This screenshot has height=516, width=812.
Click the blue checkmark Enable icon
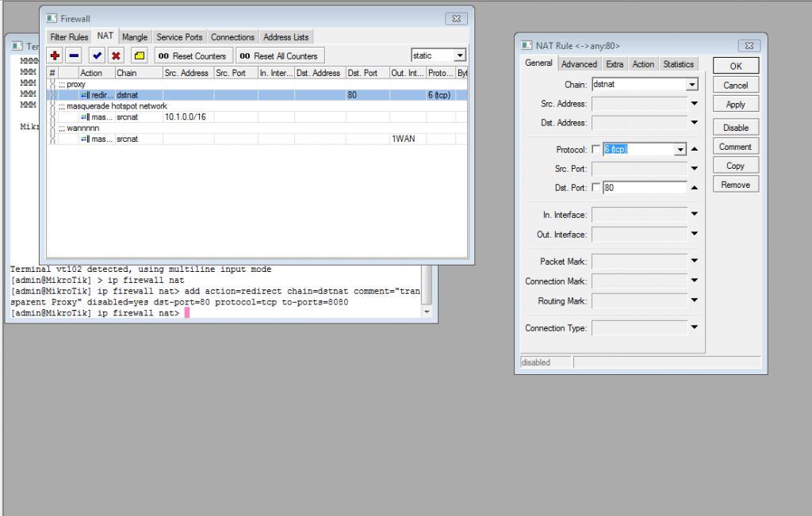pos(97,55)
